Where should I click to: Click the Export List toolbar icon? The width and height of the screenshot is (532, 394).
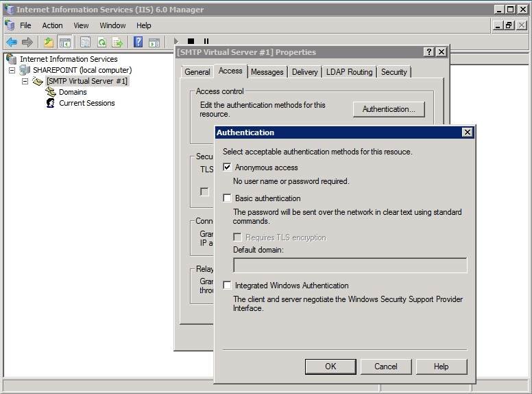[117, 42]
